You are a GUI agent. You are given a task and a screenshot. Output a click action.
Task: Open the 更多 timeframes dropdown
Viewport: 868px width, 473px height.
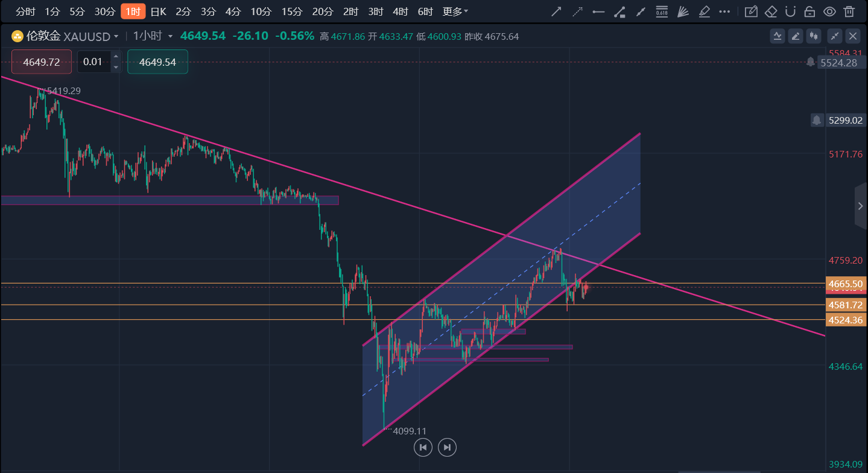pyautogui.click(x=455, y=11)
